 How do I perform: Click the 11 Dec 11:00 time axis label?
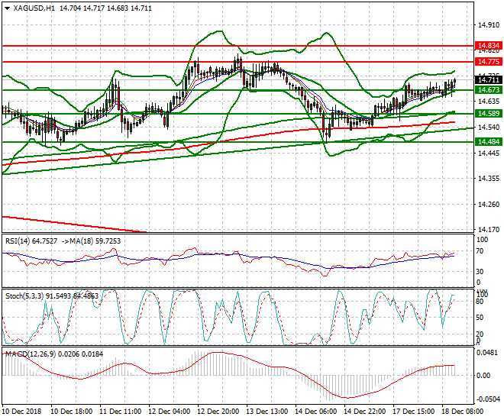click(x=121, y=412)
